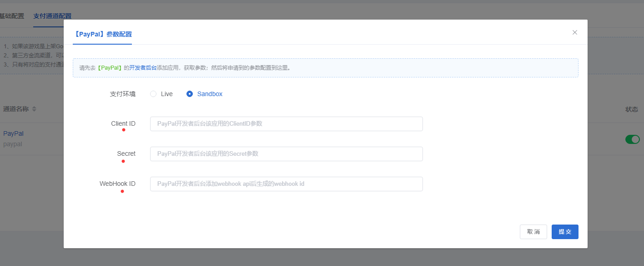Select the Sandbox payment environment

point(190,94)
